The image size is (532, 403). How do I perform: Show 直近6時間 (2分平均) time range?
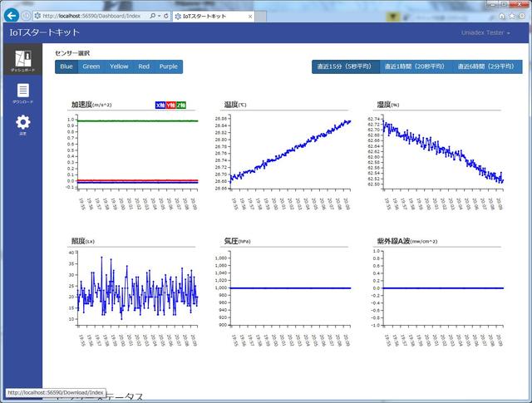pos(486,66)
